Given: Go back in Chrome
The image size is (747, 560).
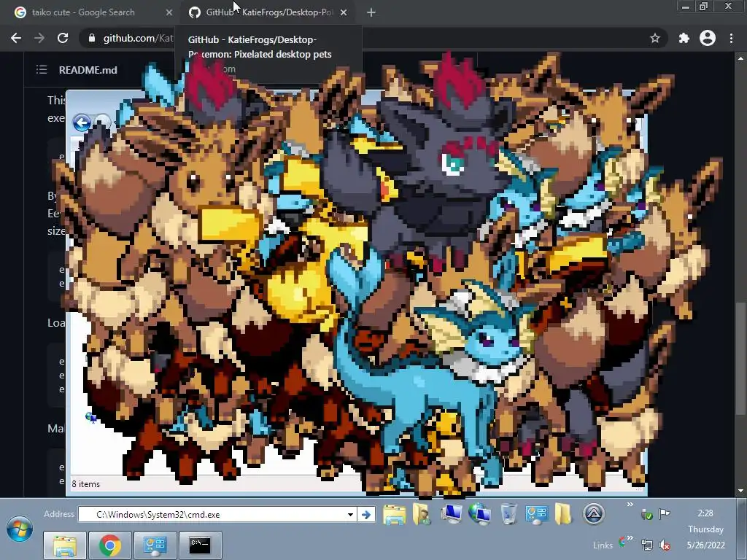Looking at the screenshot, I should point(16,38).
